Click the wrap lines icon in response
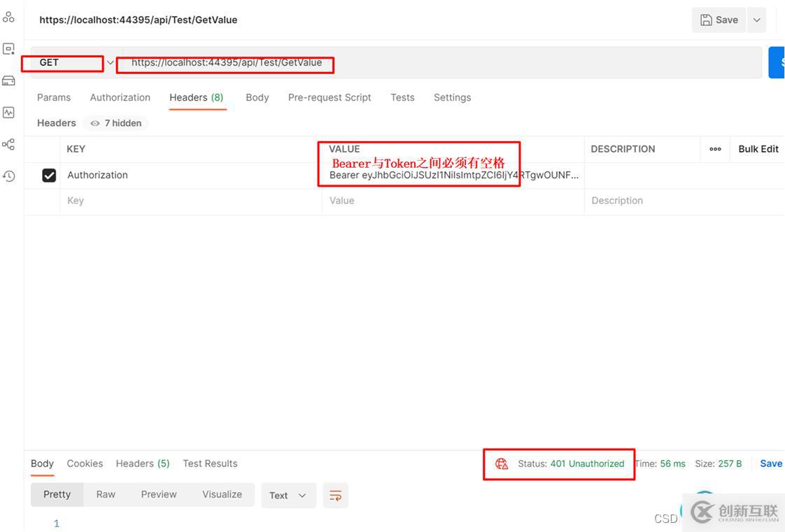This screenshot has width=785, height=532. coord(336,496)
